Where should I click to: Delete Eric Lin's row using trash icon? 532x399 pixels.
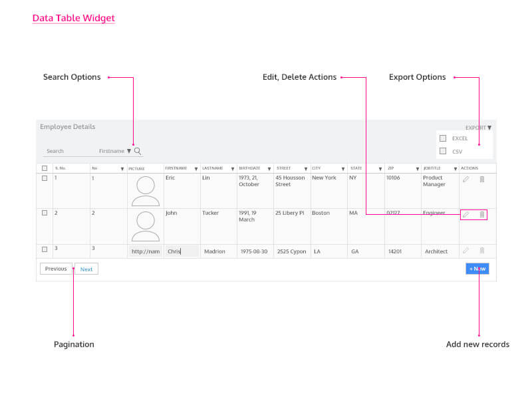click(x=482, y=180)
